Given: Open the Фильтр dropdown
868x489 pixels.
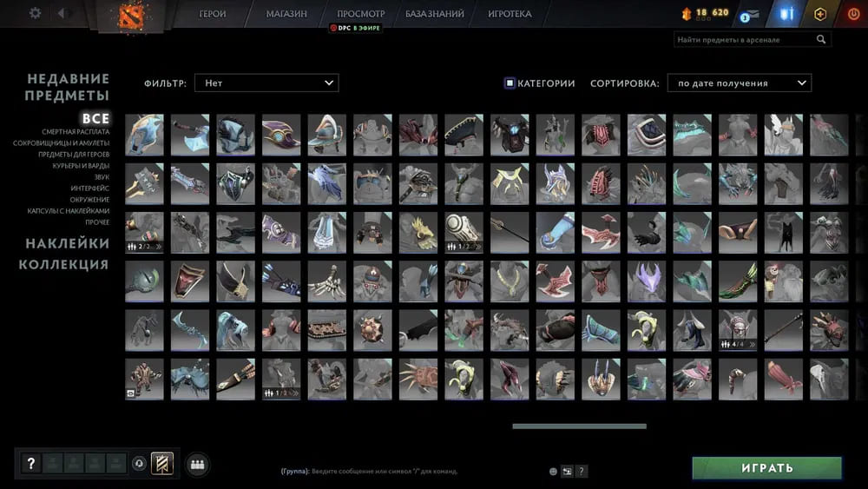Looking at the screenshot, I should (x=266, y=83).
